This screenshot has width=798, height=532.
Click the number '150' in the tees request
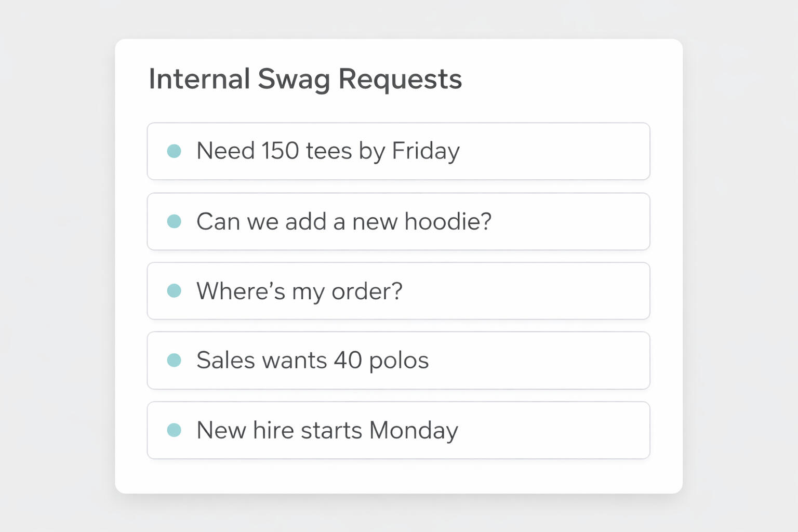[280, 151]
